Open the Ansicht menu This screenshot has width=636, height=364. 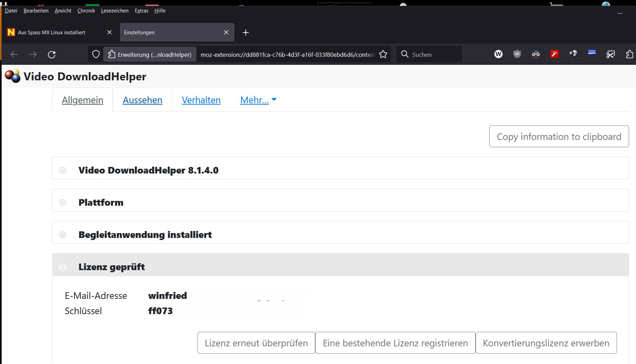coord(63,11)
